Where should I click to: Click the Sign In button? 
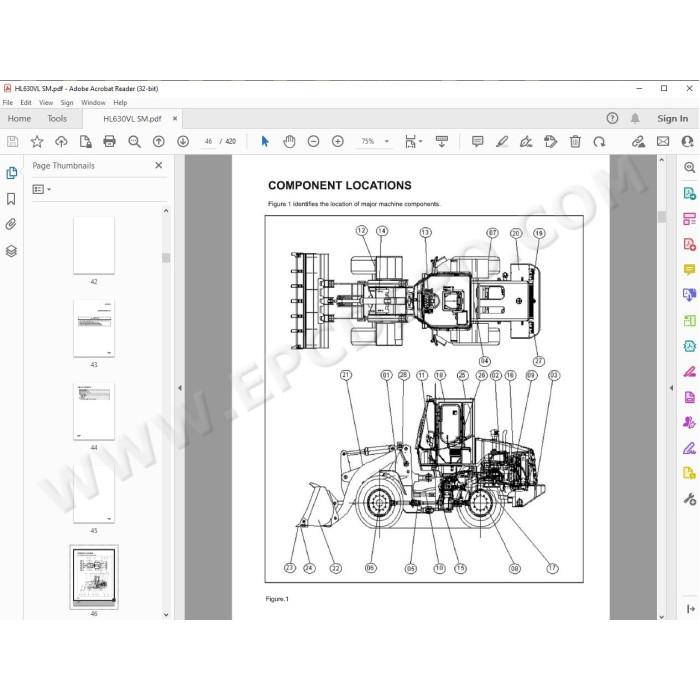pyautogui.click(x=672, y=118)
